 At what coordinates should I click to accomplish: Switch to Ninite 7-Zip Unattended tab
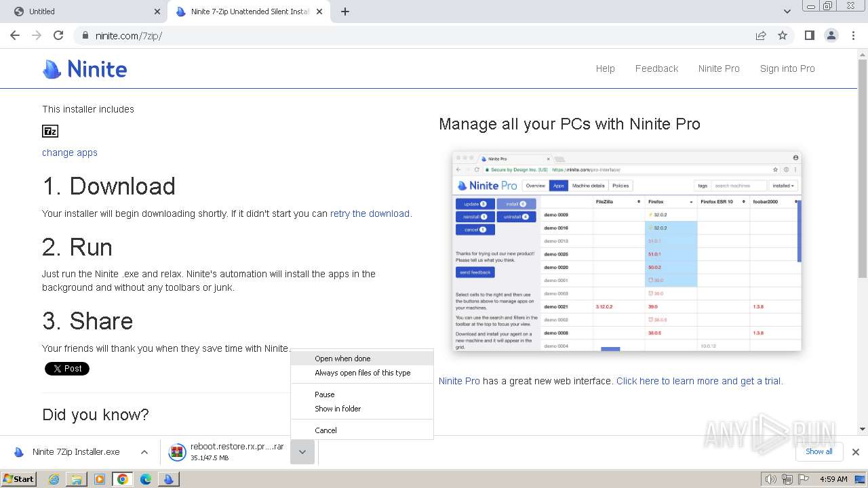tap(248, 12)
